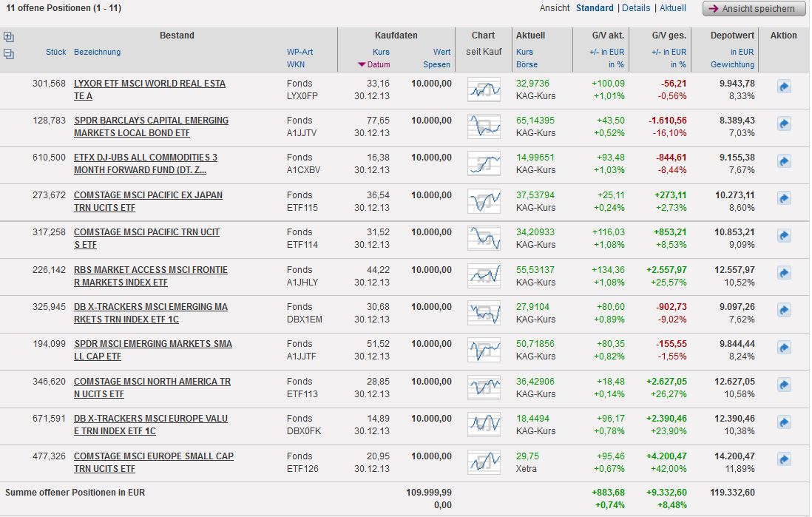Viewport: 812px width, 517px height.
Task: Open chart thumbnail for SPDR MSCI Emerging Small Cap
Action: (x=484, y=350)
